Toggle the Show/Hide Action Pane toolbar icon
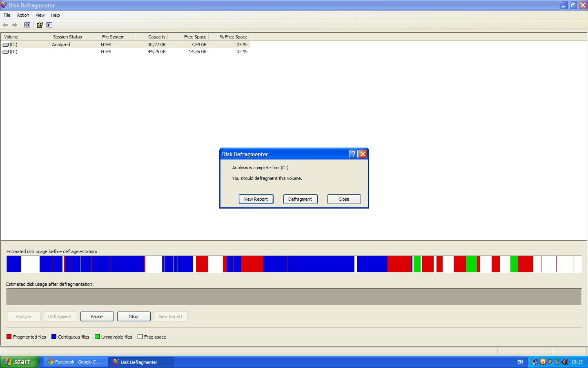 pos(49,25)
